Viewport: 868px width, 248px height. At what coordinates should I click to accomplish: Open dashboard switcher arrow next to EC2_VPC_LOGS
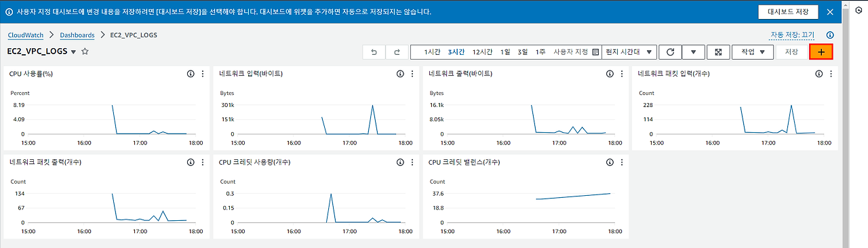coord(73,52)
